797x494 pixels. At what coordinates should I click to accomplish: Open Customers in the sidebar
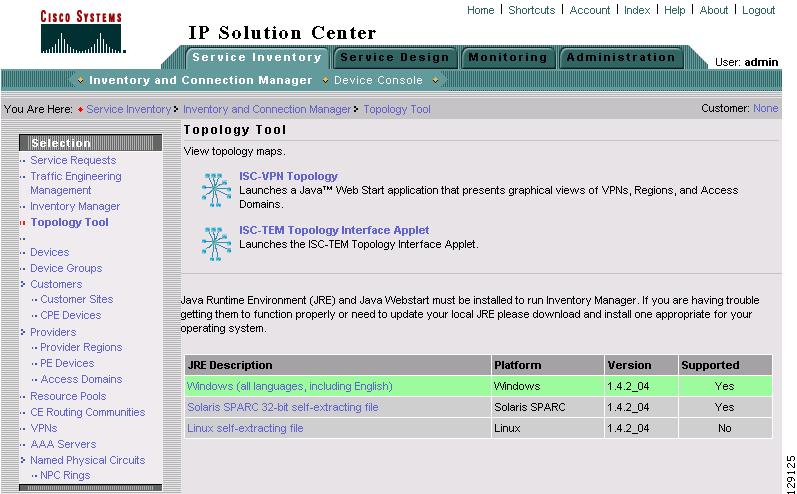click(x=56, y=284)
